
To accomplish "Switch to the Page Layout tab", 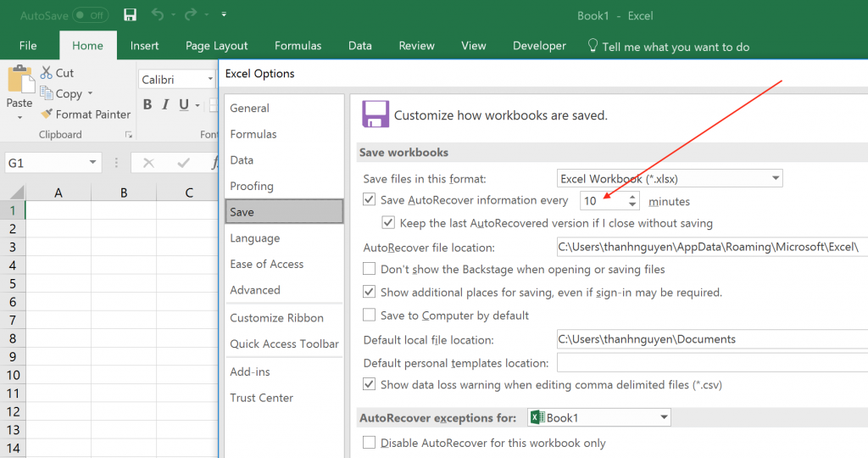I will coord(216,46).
